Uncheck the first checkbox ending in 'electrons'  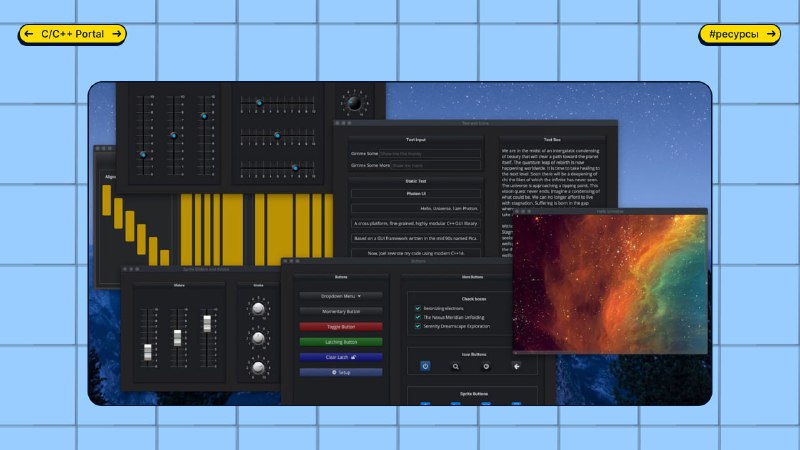[418, 308]
